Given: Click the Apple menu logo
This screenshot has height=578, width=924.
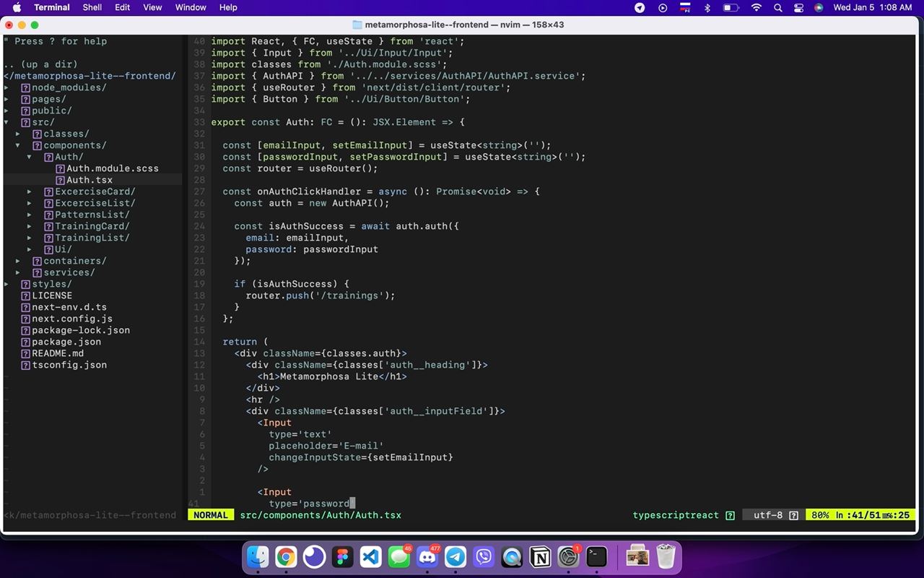Looking at the screenshot, I should (17, 7).
